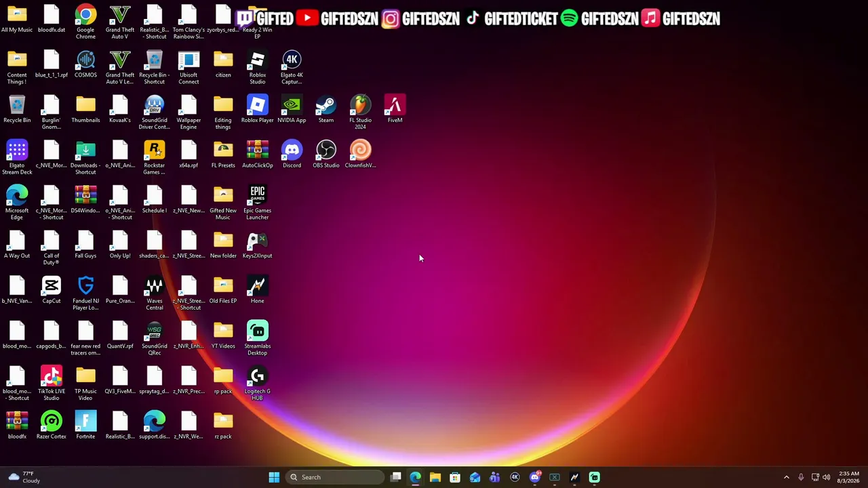Viewport: 868px width, 488px height.
Task: Select the Elgato Stream Deck icon
Action: [17, 158]
